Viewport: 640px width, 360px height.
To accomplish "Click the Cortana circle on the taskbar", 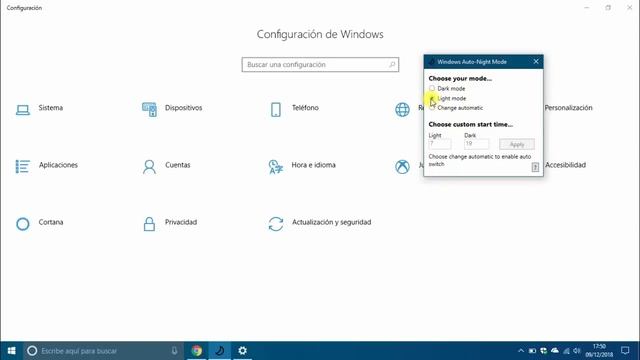I will coord(32,351).
